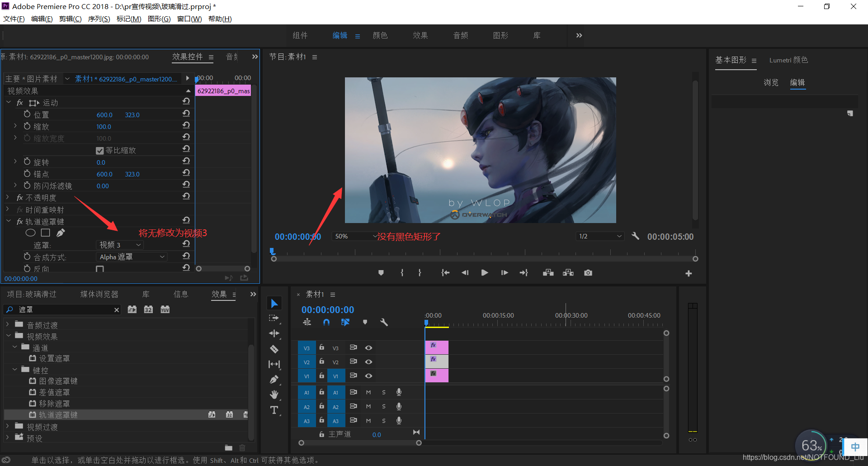Enable voice-over record on A3
868x466 pixels.
pyautogui.click(x=399, y=421)
